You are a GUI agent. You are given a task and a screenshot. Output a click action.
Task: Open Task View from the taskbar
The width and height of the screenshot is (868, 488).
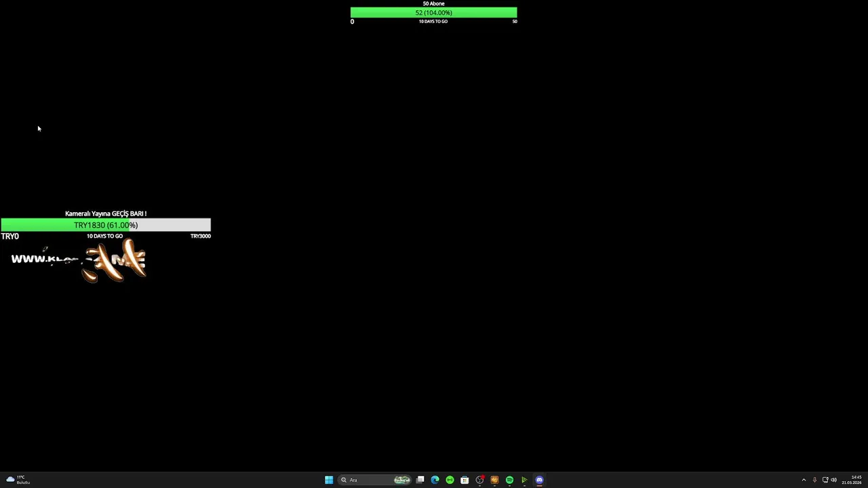tap(420, 480)
